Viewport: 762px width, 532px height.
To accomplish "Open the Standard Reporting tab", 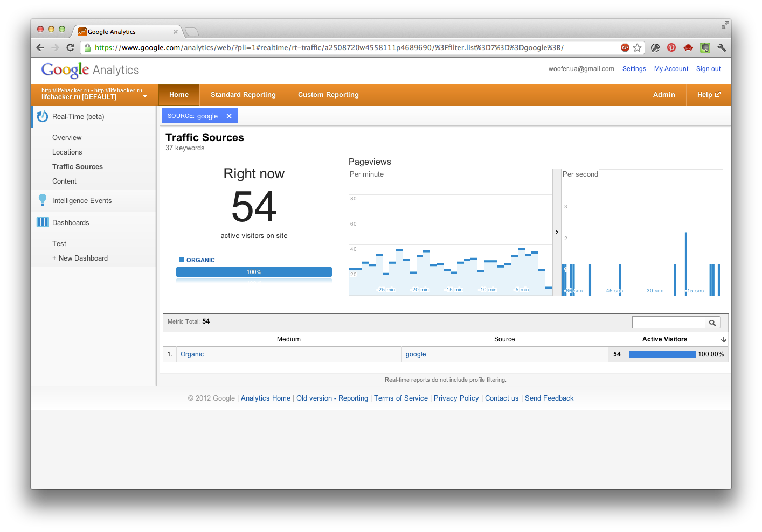I will 243,95.
